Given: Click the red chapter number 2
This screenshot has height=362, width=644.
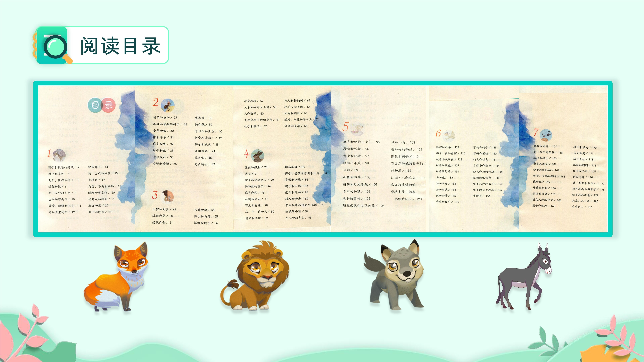Looking at the screenshot, I should 156,102.
